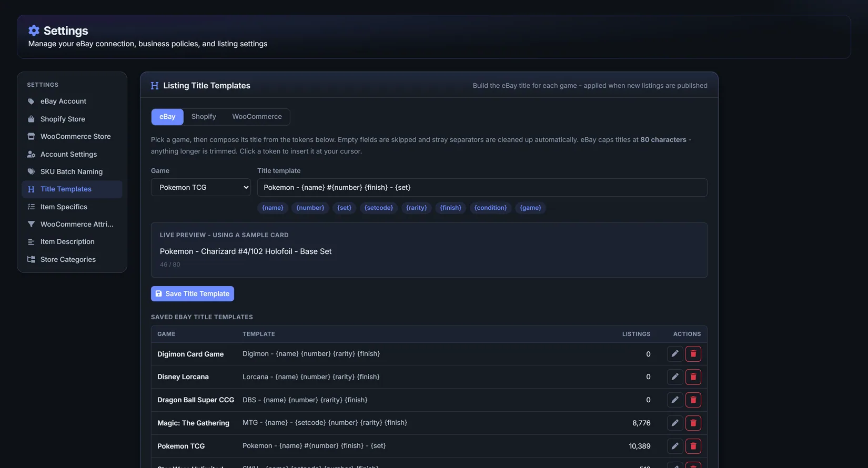Delete the Dragon Ball Super CCG template
This screenshot has width=868, height=468.
pos(693,400)
